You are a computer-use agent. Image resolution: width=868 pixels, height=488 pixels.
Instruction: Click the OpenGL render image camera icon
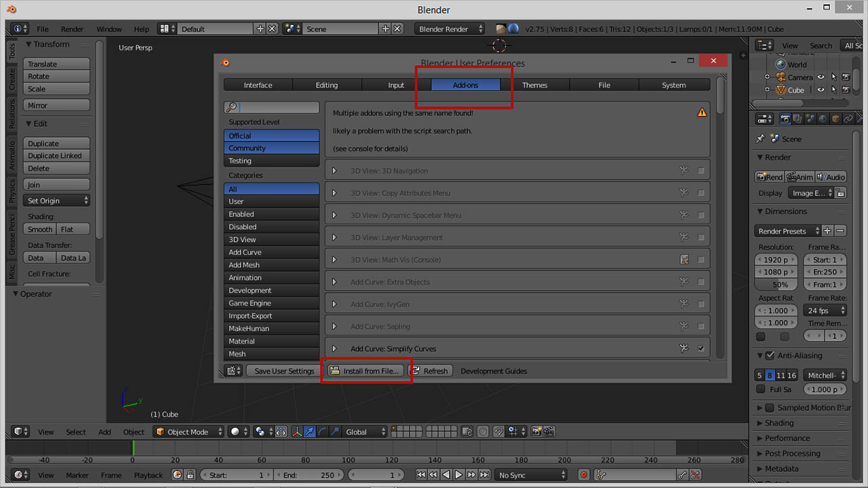pyautogui.click(x=537, y=432)
